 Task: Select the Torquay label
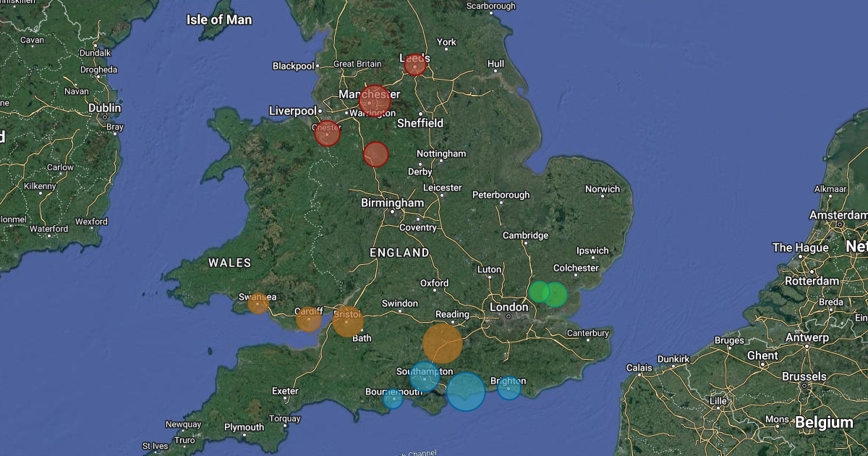tap(284, 418)
